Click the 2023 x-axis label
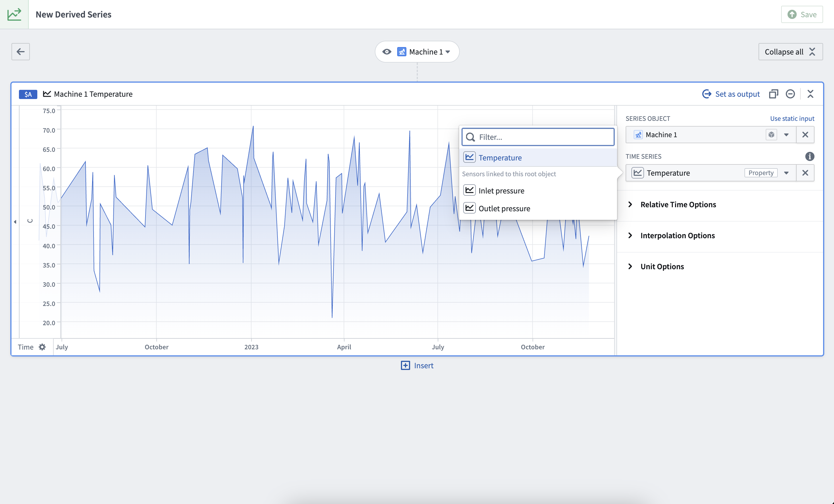The height and width of the screenshot is (504, 834). (x=251, y=347)
